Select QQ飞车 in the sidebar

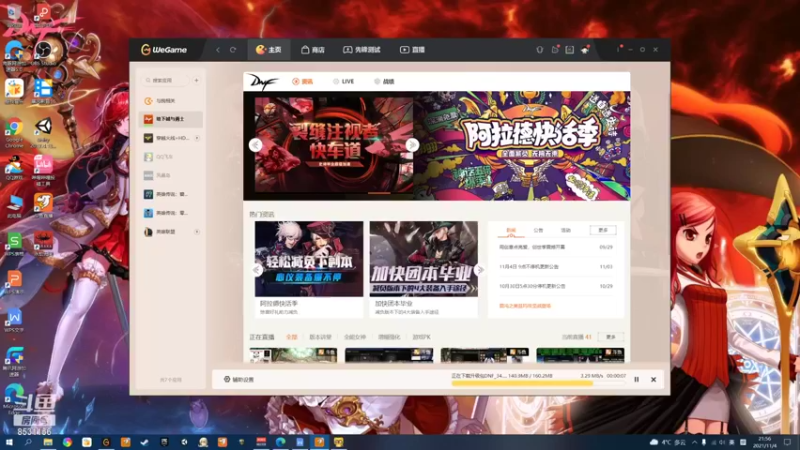point(170,157)
